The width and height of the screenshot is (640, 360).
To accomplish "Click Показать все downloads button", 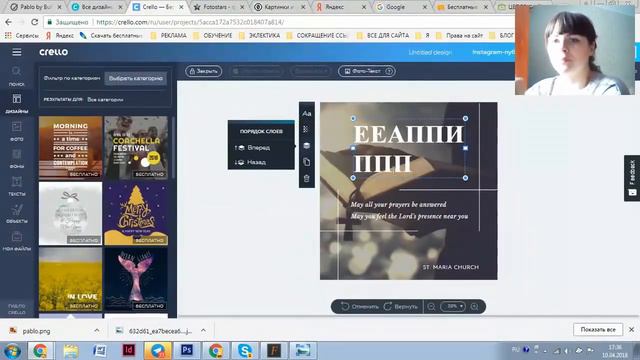I will point(598,329).
